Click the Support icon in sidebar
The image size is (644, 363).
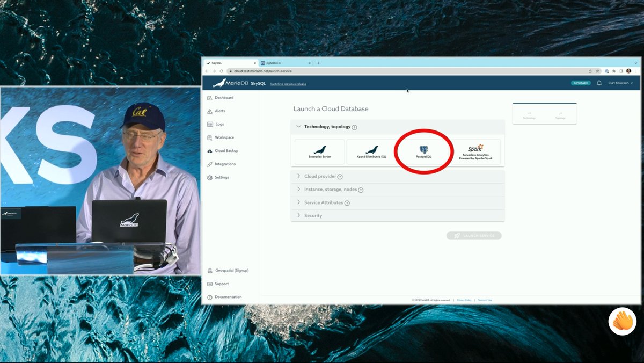coord(210,284)
